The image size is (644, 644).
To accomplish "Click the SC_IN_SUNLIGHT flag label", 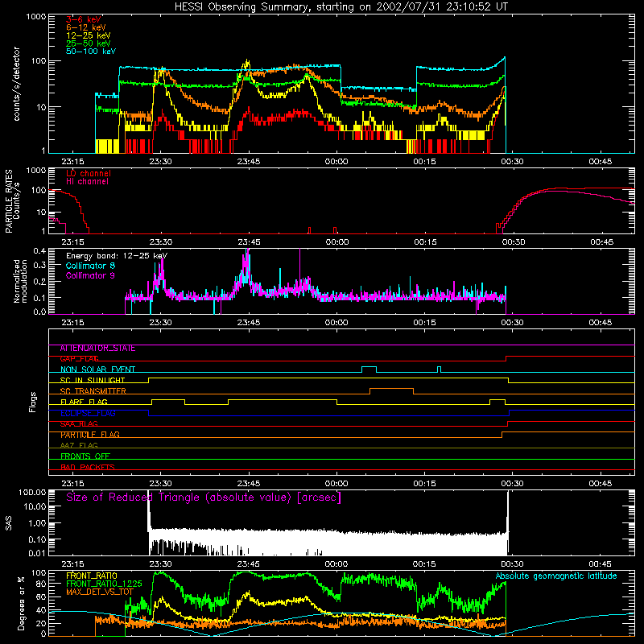I will 93,380.
